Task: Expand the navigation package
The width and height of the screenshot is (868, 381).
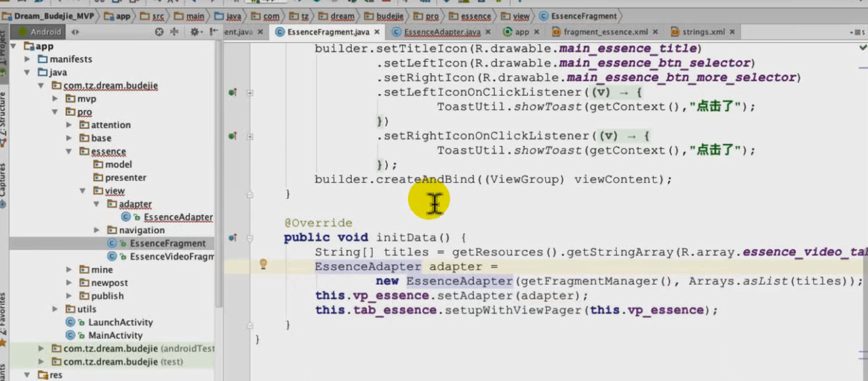Action: click(x=98, y=230)
